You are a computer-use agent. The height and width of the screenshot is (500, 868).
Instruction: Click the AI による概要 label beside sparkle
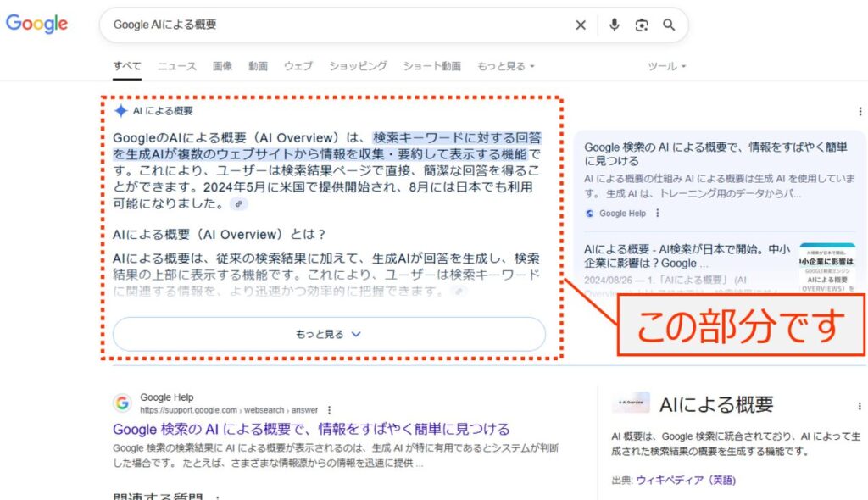click(163, 111)
